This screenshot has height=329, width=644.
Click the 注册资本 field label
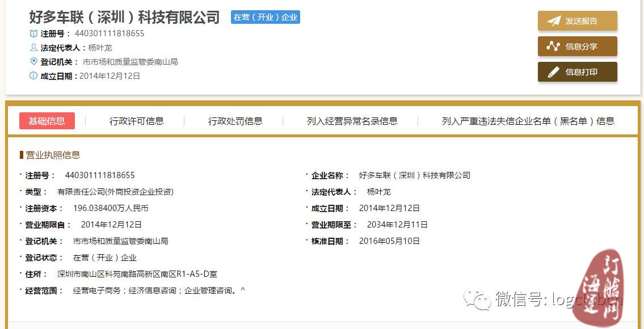point(44,208)
